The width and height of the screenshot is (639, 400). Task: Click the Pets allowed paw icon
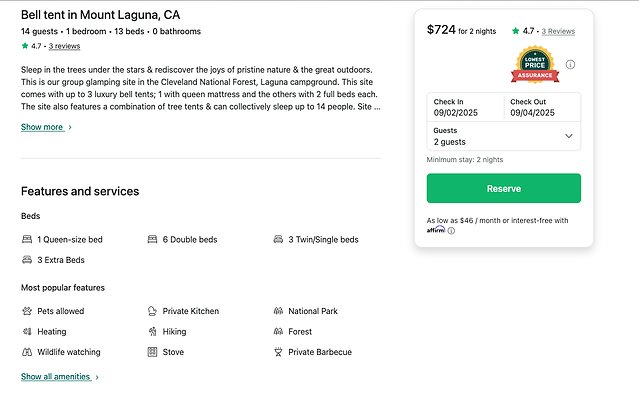pyautogui.click(x=27, y=311)
